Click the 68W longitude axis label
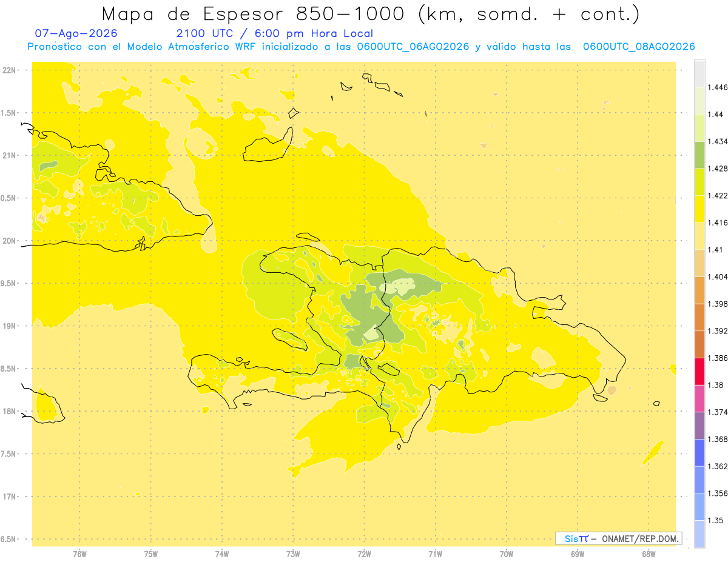 [649, 554]
